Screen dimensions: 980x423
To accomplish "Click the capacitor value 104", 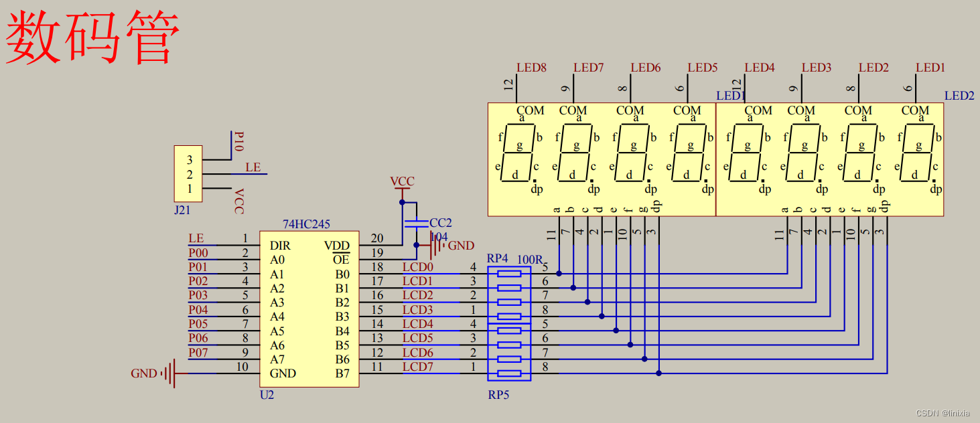I will click(x=439, y=237).
